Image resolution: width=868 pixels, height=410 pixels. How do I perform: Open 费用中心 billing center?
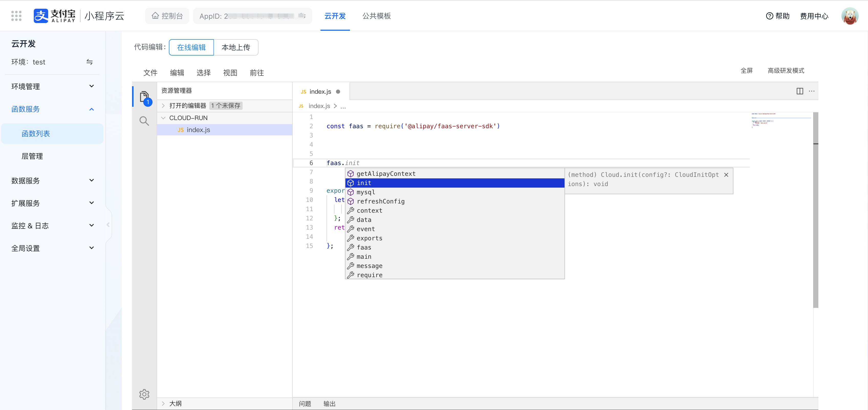[x=814, y=16]
